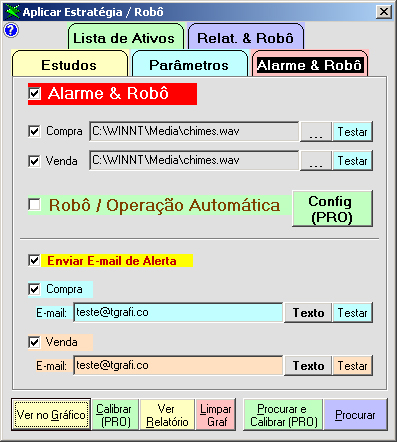Browse for the Venda sound file

coord(316,161)
